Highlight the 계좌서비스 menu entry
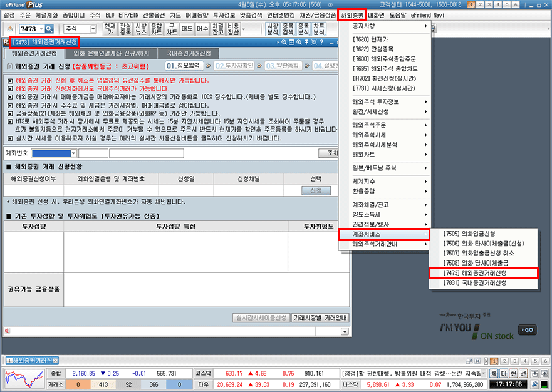This screenshot has height=392, width=552. 383,234
